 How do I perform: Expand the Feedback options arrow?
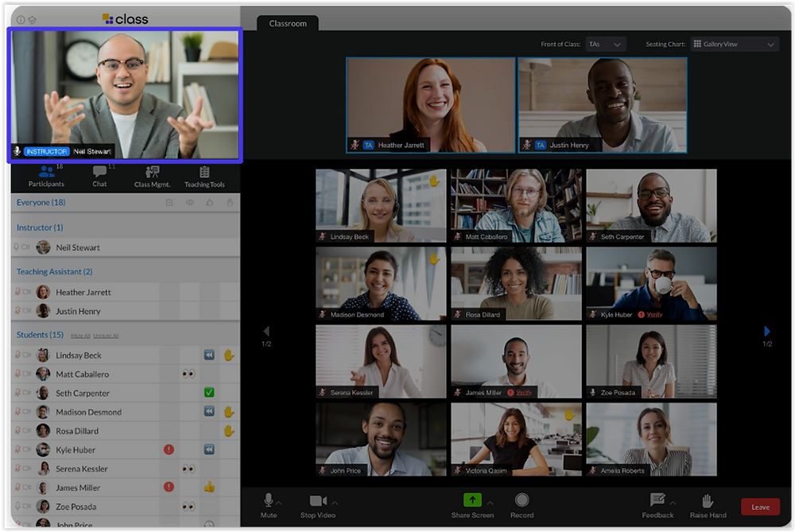point(673,503)
